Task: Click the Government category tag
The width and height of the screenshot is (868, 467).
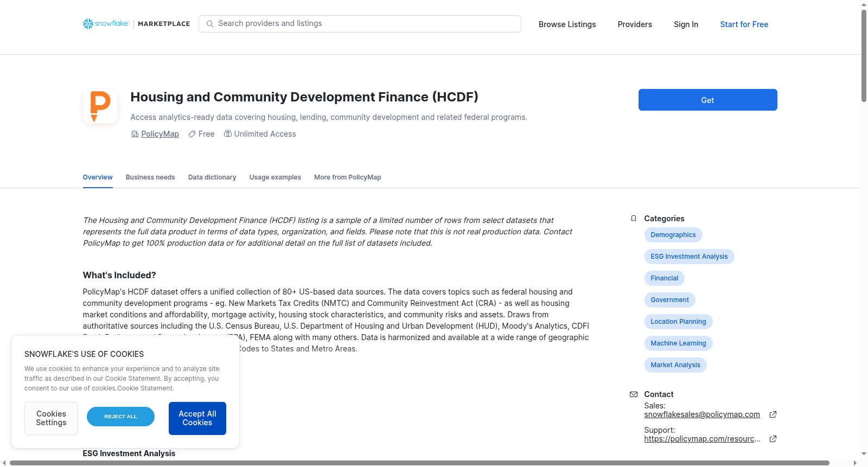Action: (x=669, y=300)
